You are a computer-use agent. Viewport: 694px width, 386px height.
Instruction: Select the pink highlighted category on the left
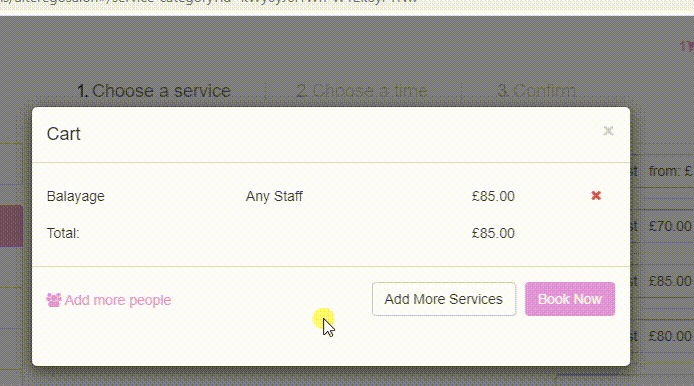[12, 226]
